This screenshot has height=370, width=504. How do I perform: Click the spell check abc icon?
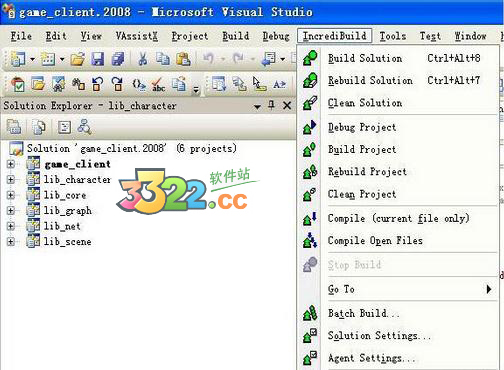158,84
